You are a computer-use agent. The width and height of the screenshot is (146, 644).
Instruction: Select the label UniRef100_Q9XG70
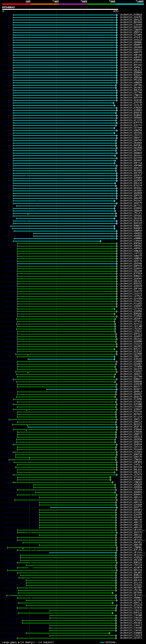pos(131,533)
